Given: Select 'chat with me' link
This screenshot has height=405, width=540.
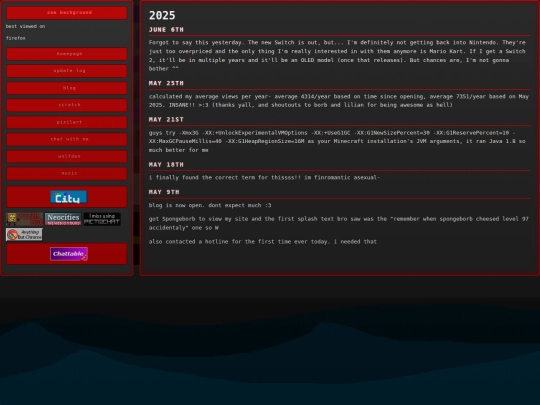Looking at the screenshot, I should click(x=67, y=139).
